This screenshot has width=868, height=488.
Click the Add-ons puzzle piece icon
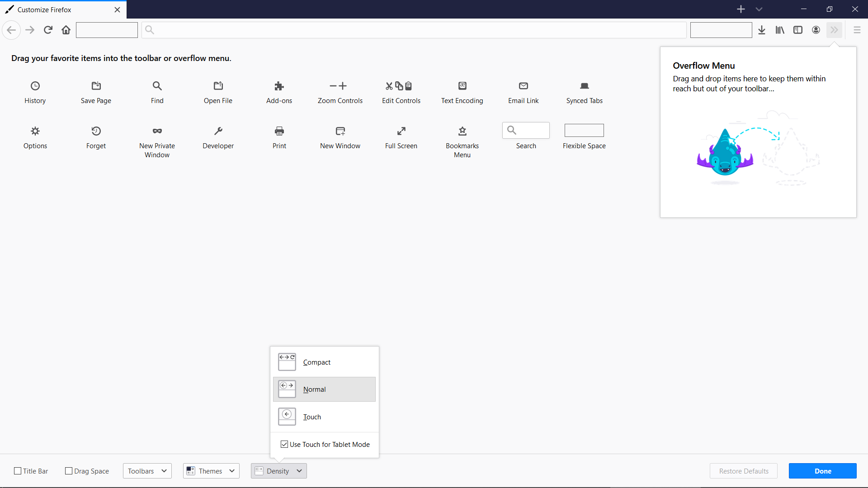[279, 86]
